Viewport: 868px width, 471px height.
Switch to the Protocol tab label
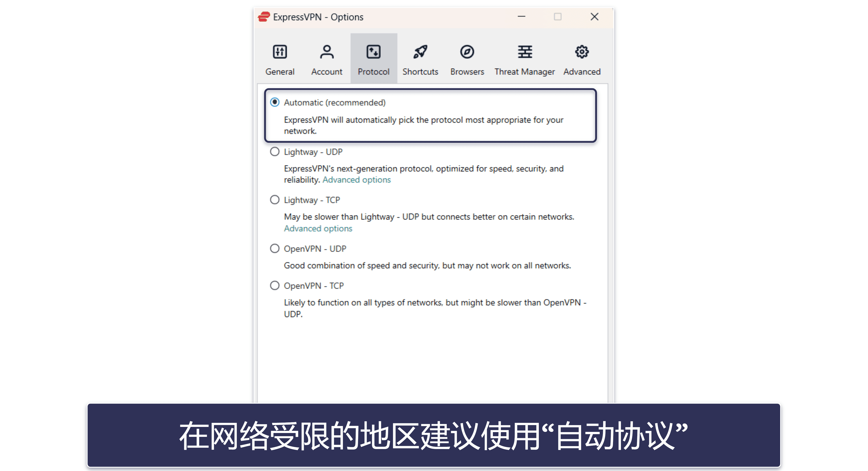point(373,72)
